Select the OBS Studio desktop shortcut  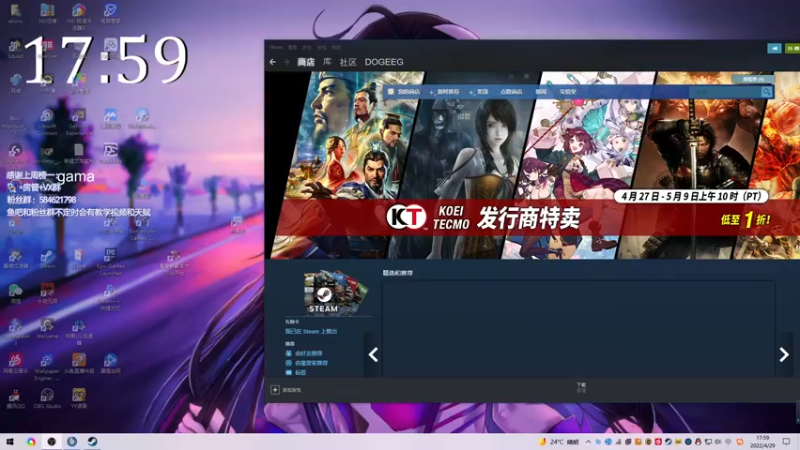[x=47, y=399]
